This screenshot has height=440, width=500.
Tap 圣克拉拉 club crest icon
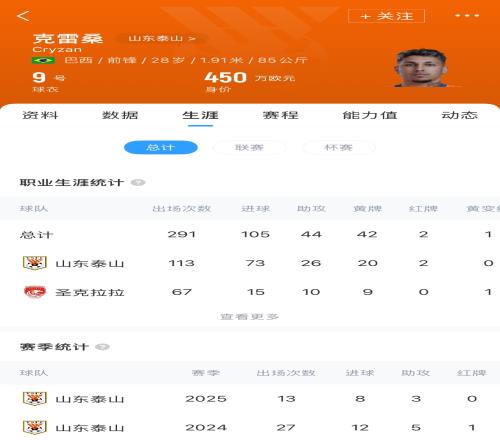35,292
